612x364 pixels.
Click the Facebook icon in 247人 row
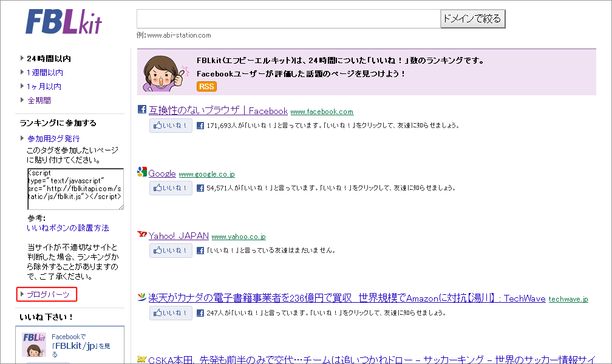click(x=200, y=313)
